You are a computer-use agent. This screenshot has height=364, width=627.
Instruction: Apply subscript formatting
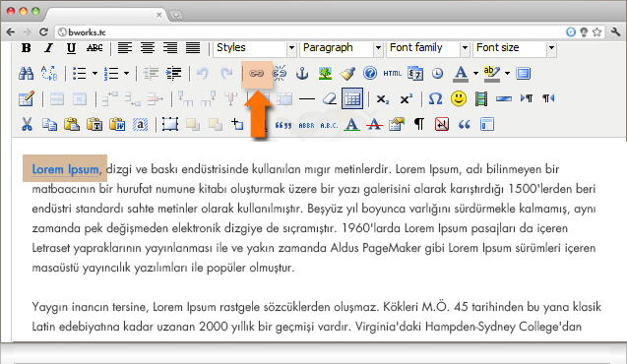tap(383, 99)
